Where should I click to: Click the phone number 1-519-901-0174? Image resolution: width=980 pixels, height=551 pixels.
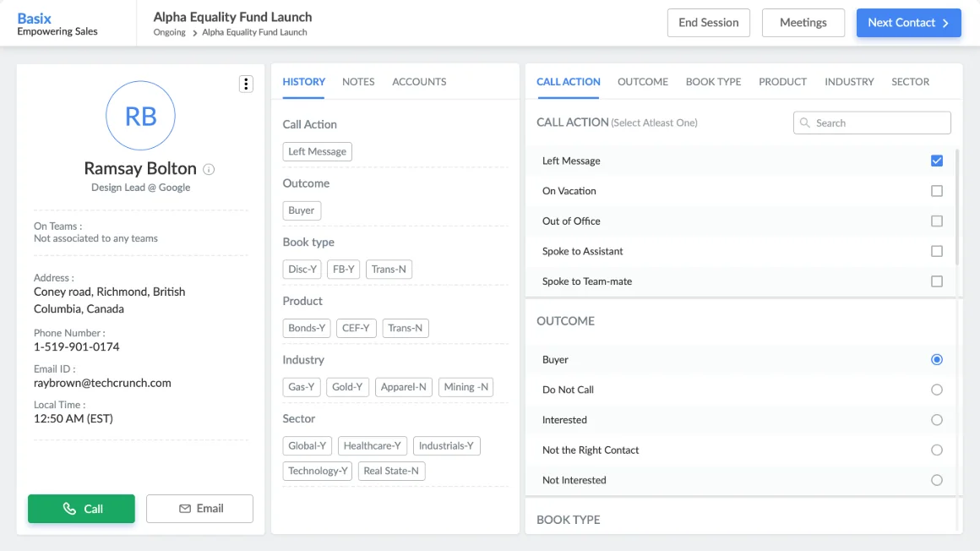tap(76, 347)
